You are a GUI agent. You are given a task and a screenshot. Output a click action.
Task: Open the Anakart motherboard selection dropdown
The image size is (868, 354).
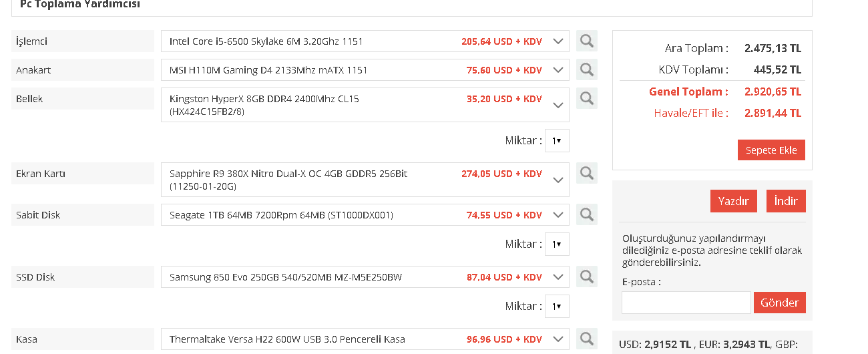pos(558,70)
